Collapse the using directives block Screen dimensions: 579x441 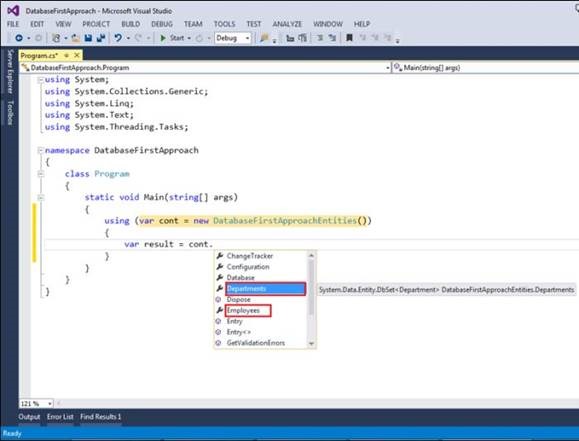[x=41, y=80]
